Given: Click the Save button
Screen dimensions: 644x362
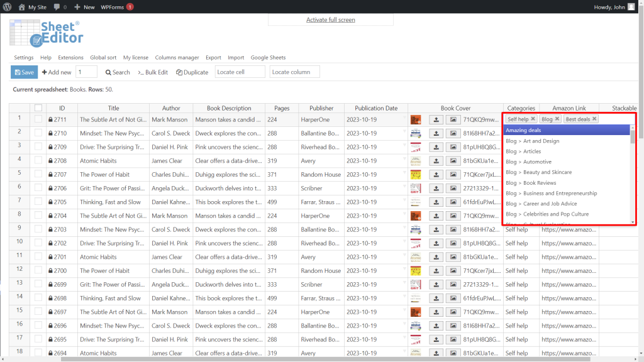Looking at the screenshot, I should point(25,72).
